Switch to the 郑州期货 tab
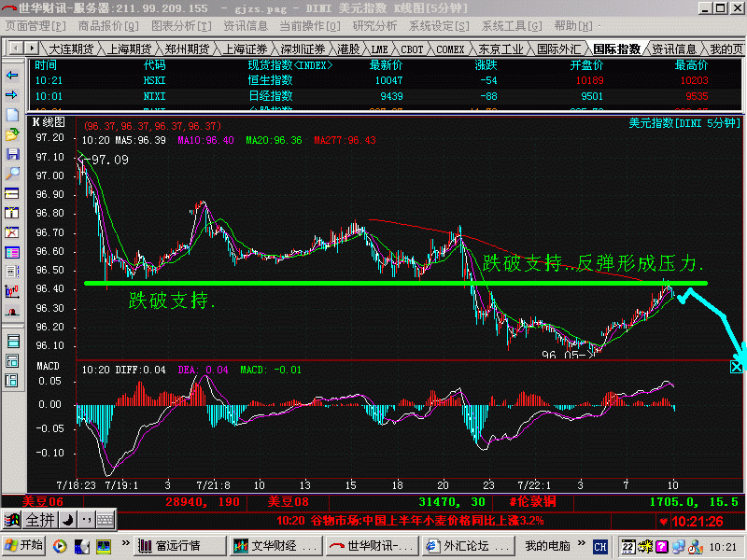 [x=188, y=49]
